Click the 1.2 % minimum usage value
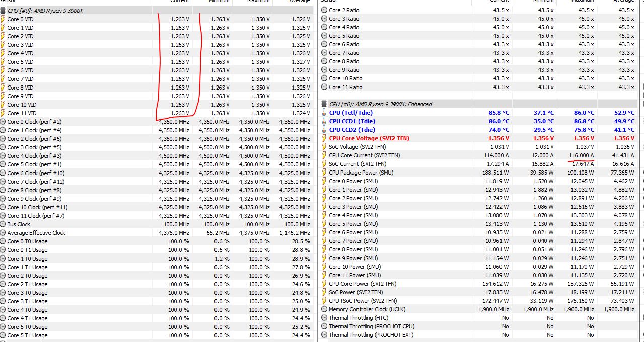The image size is (644, 342). coord(222,259)
